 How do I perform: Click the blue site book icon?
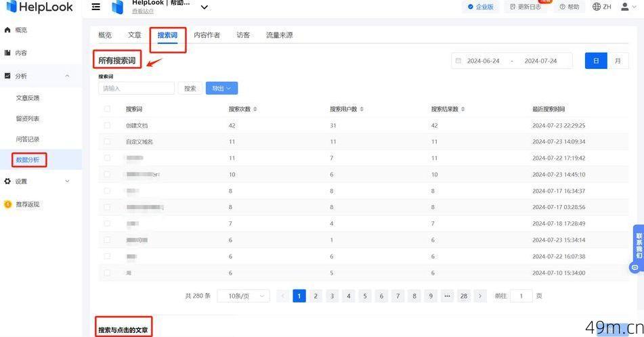click(117, 7)
